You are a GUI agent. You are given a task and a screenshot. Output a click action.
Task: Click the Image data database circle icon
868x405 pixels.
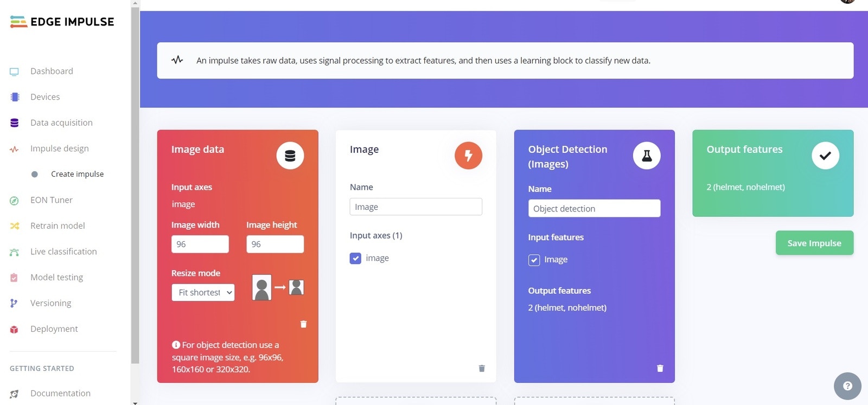(x=290, y=156)
